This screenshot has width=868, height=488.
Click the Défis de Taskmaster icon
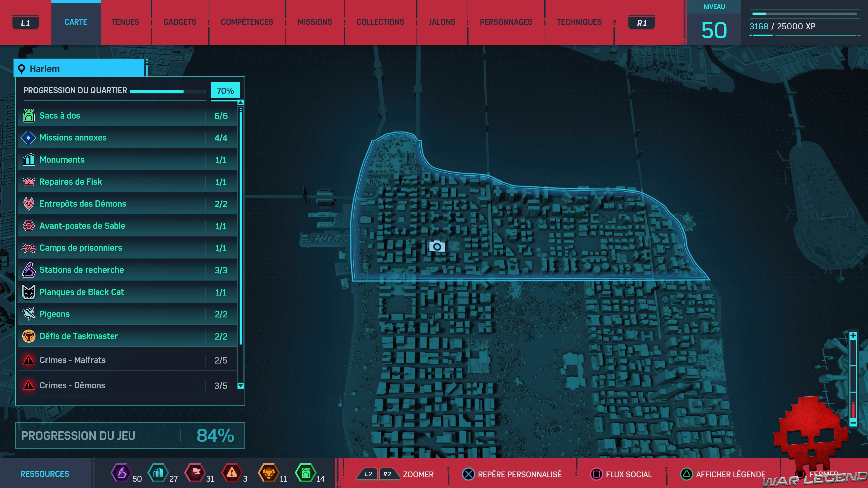pos(29,336)
